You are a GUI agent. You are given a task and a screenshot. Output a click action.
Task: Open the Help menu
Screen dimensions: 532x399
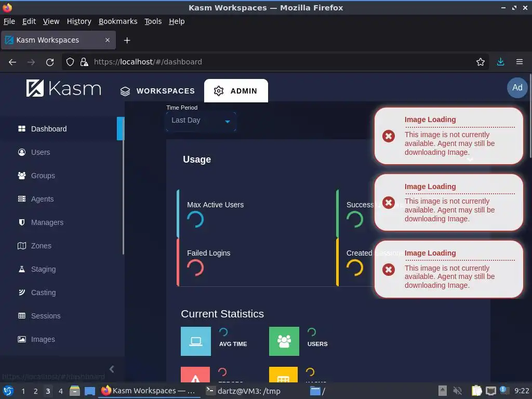pyautogui.click(x=177, y=21)
